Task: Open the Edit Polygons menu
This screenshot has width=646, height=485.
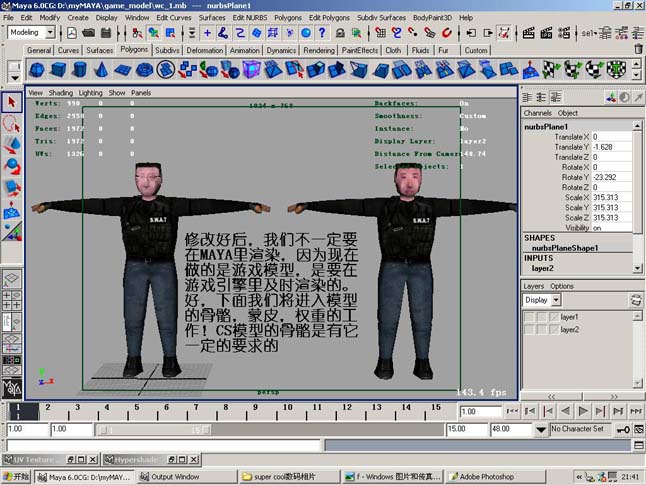Action: [x=329, y=18]
